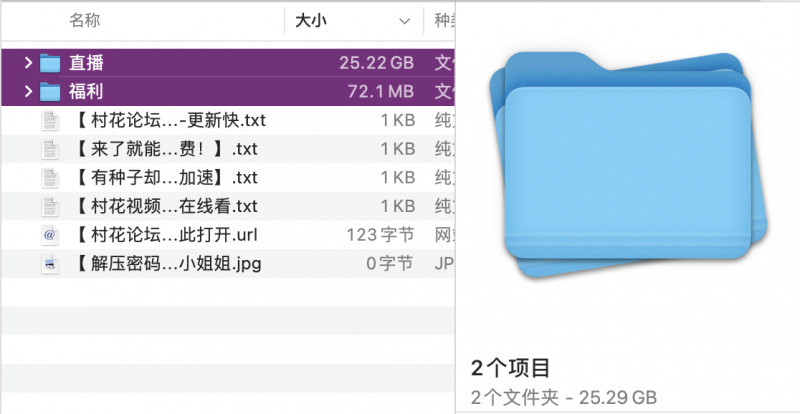The height and width of the screenshot is (414, 800).
Task: Expand the 直播 folder disclosure arrow
Action: click(27, 63)
